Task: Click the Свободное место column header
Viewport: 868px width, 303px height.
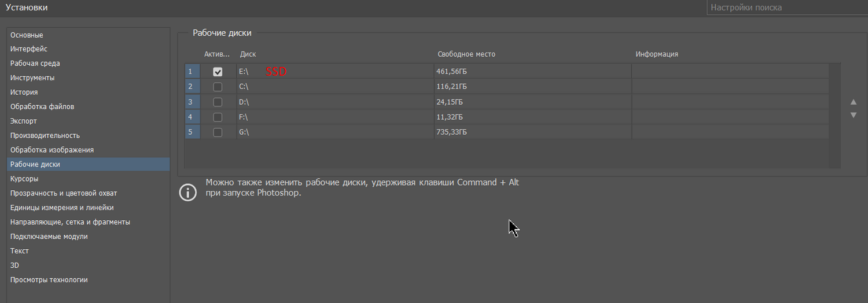Action: coord(466,54)
